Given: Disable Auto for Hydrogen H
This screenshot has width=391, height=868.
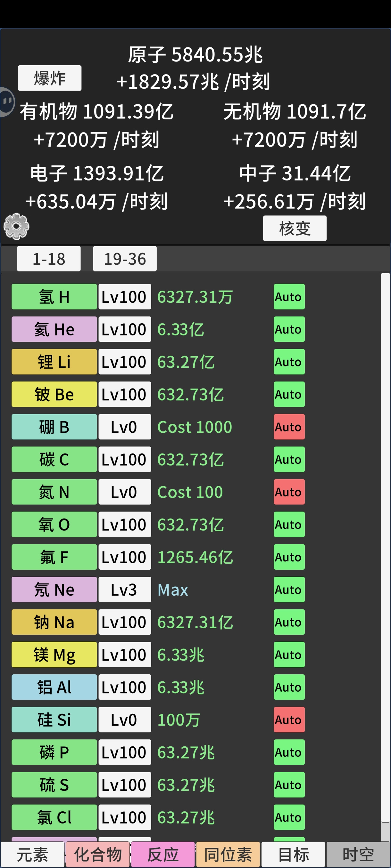Looking at the screenshot, I should tap(289, 297).
